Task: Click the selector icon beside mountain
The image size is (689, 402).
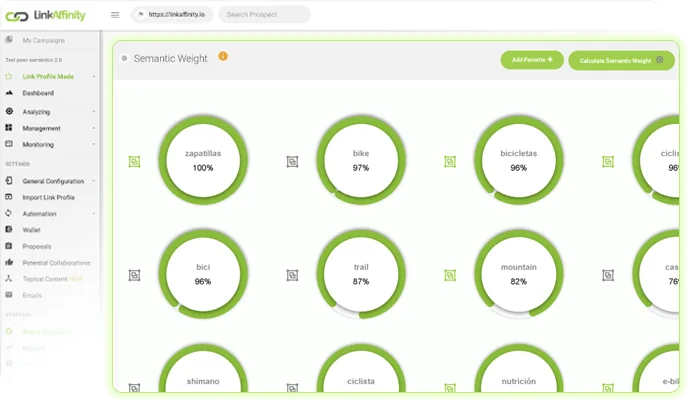Action: click(x=450, y=275)
